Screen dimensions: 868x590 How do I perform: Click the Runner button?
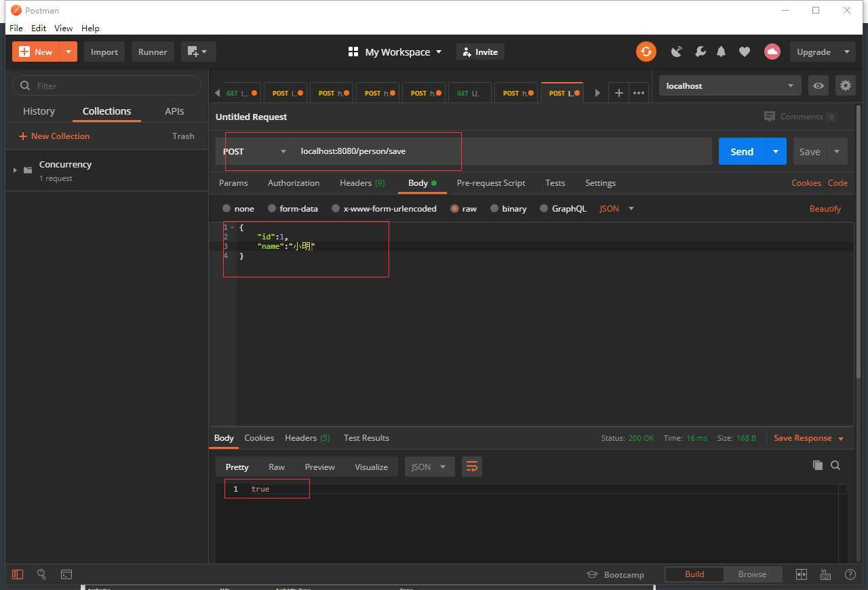[x=153, y=52]
